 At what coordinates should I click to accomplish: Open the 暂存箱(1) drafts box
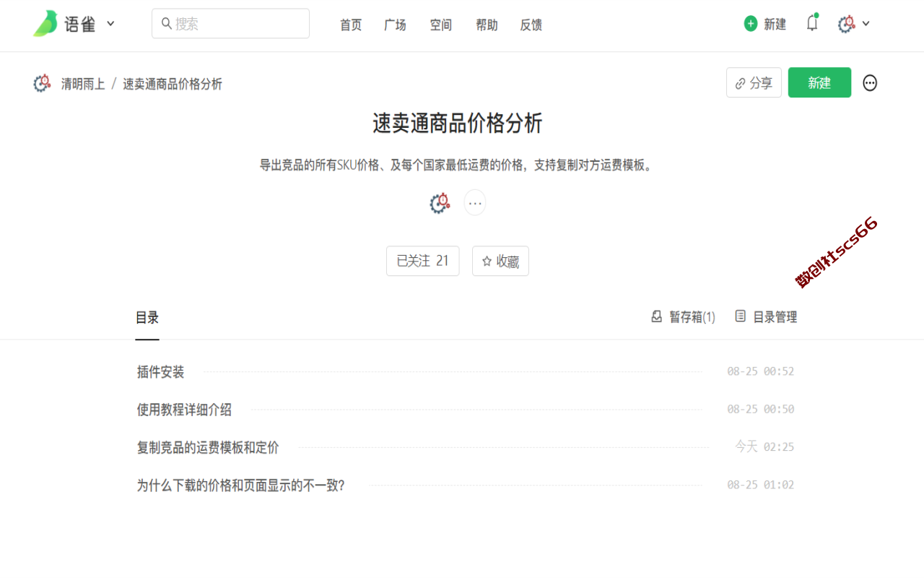click(683, 317)
